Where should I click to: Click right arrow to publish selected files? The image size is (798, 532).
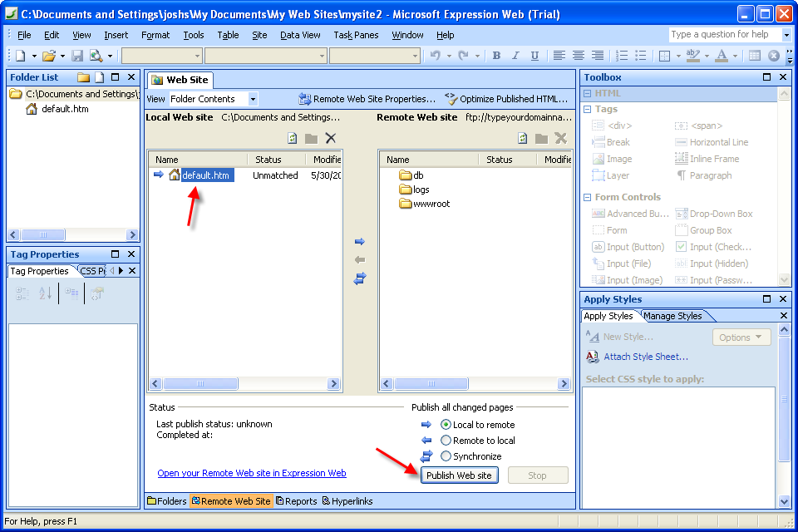(360, 241)
